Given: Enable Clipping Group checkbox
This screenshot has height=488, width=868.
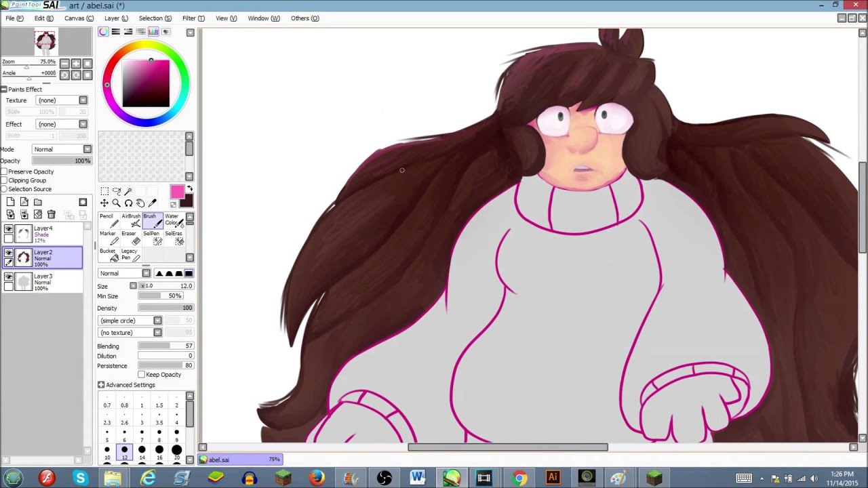Looking at the screenshot, I should [x=4, y=180].
